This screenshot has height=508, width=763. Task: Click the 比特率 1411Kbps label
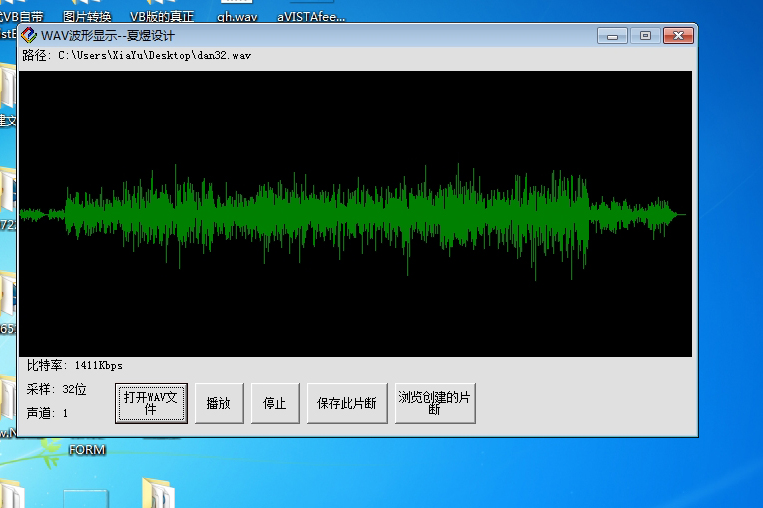75,366
